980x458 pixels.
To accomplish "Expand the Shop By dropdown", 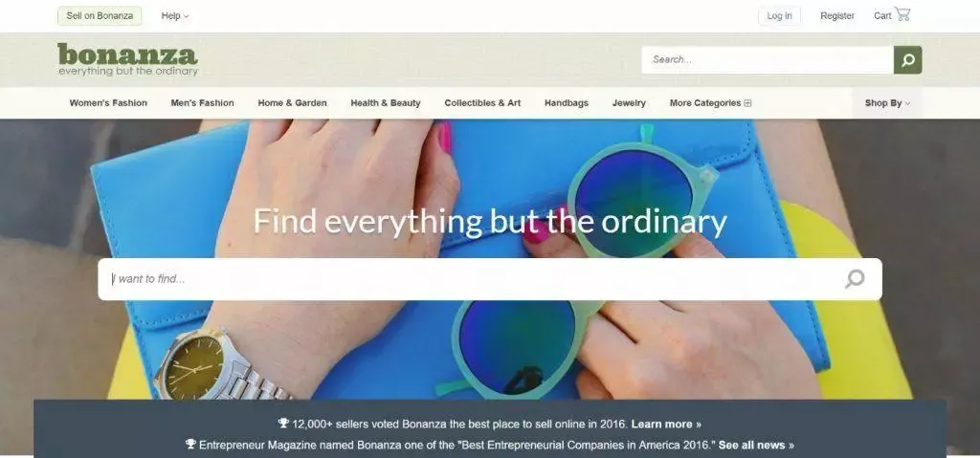I will tap(887, 103).
